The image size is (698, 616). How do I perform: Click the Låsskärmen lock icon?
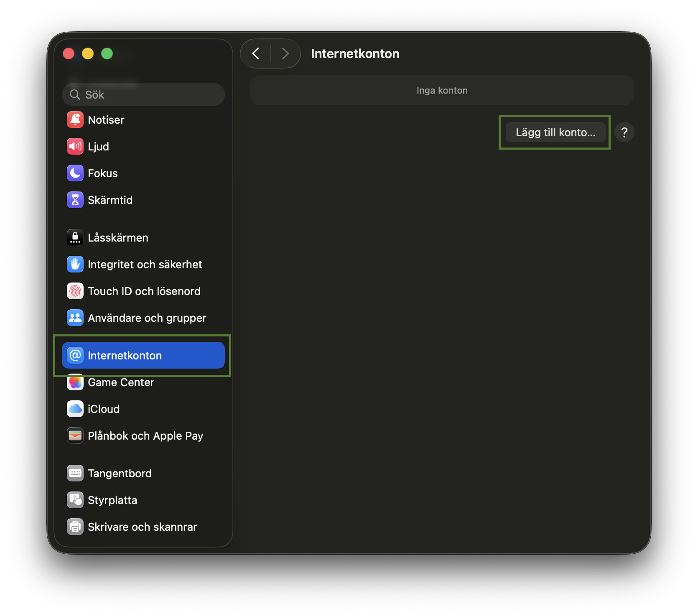tap(75, 238)
